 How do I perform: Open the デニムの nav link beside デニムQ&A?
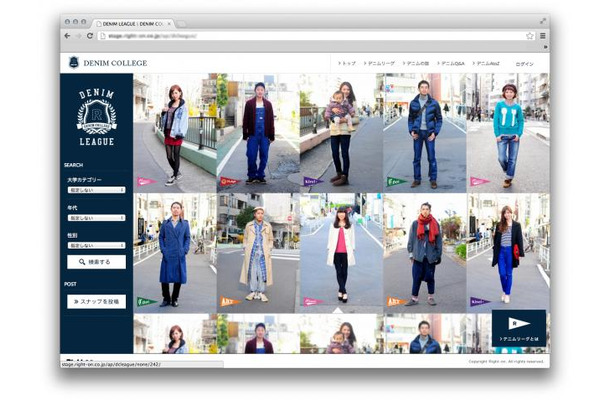(x=416, y=63)
